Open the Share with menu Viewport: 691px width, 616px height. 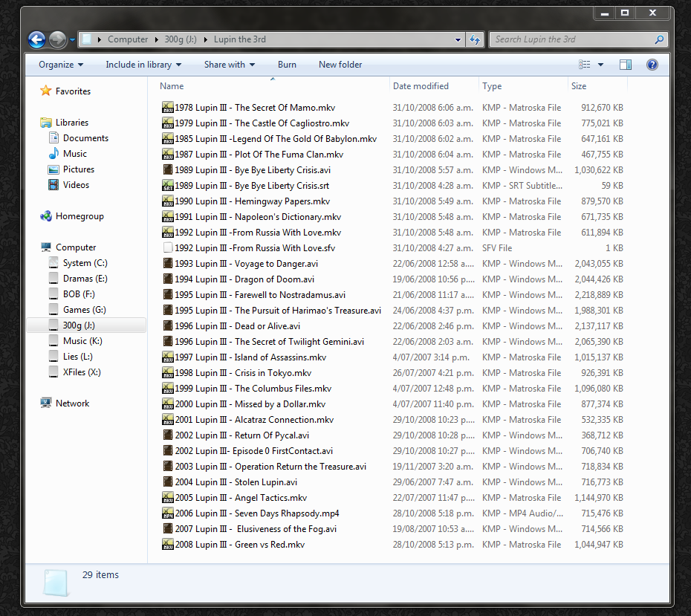click(x=229, y=65)
